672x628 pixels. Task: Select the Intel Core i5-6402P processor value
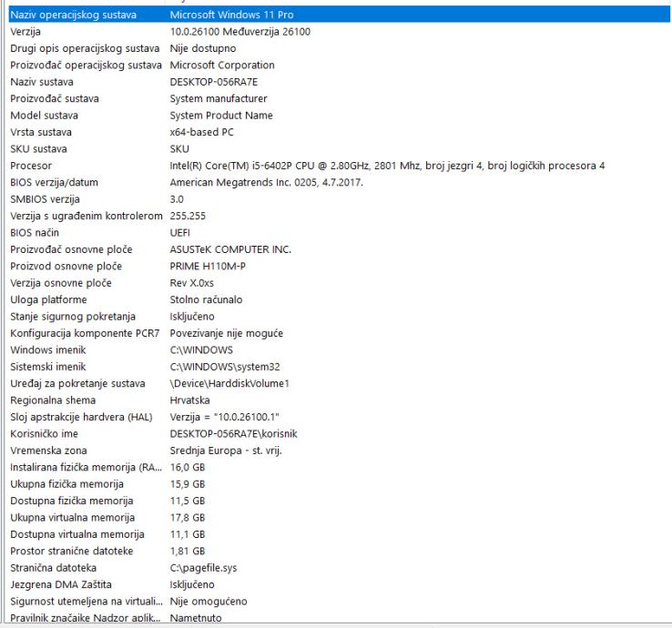coord(387,166)
